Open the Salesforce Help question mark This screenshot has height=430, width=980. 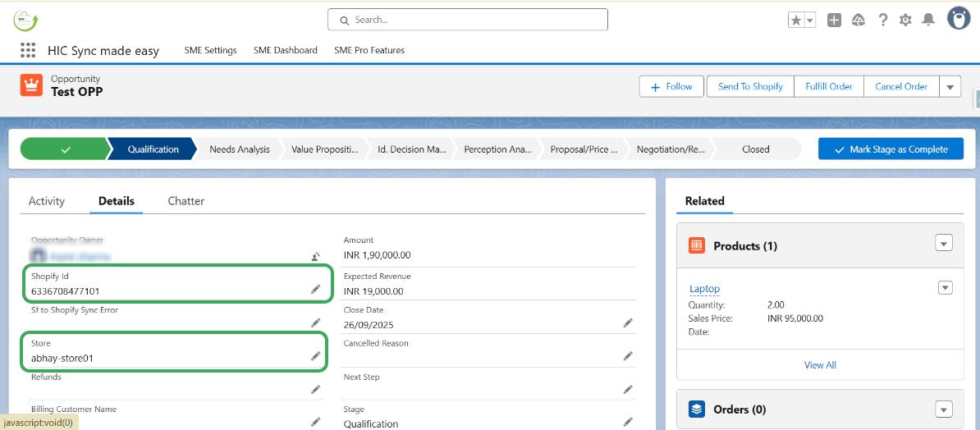click(x=883, y=20)
